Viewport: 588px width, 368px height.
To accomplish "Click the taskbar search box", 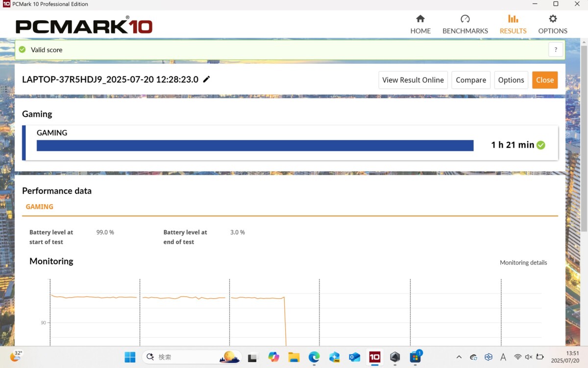I will tap(192, 357).
